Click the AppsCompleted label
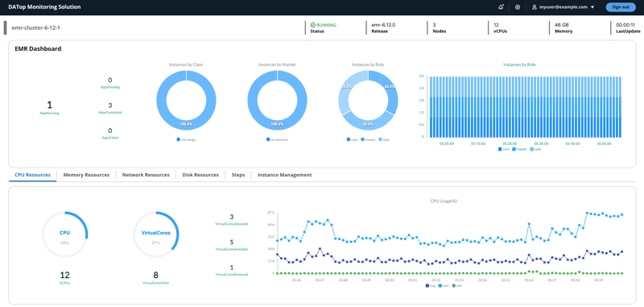The width and height of the screenshot is (644, 307). [x=110, y=112]
